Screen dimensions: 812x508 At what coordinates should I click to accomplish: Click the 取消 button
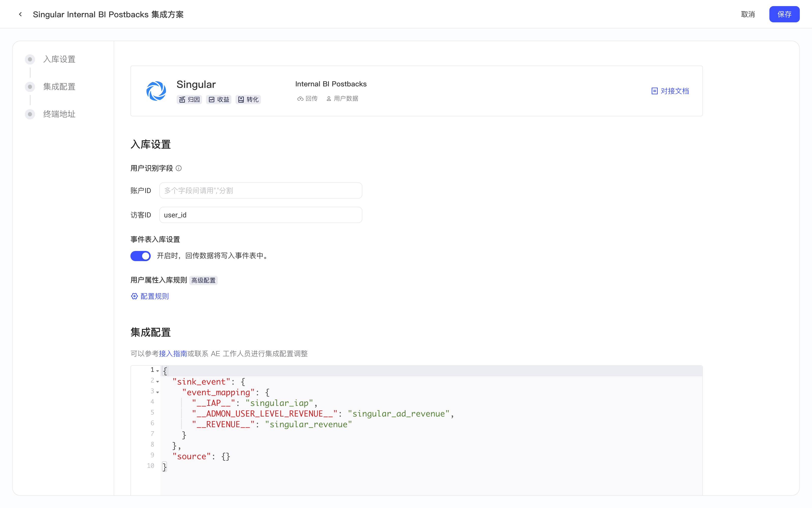coord(748,14)
